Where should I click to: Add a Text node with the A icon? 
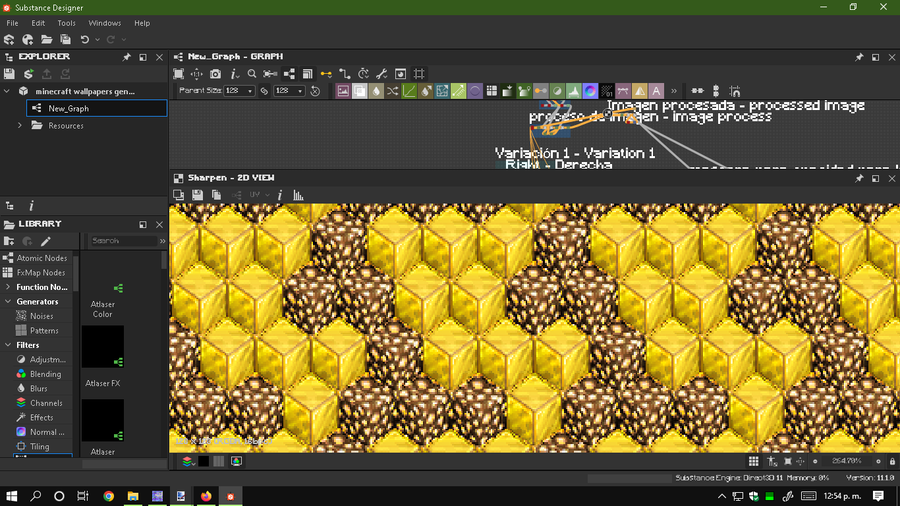pyautogui.click(x=656, y=91)
